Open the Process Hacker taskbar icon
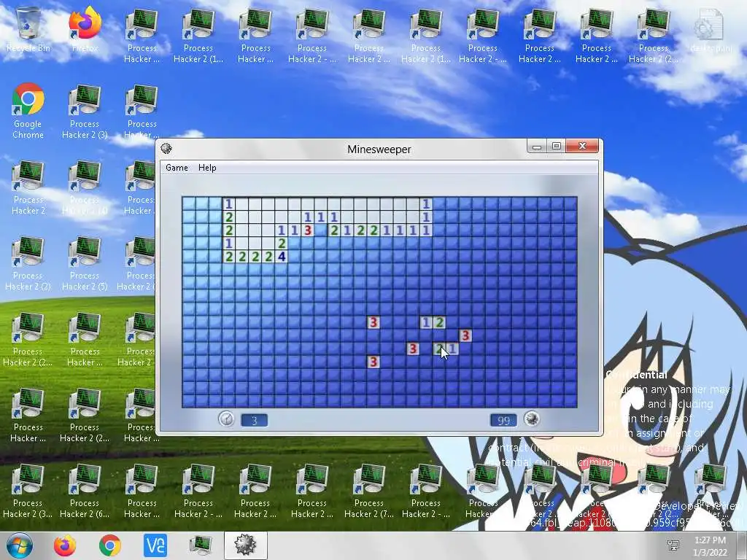Screen dimensions: 747x560 [x=201, y=545]
